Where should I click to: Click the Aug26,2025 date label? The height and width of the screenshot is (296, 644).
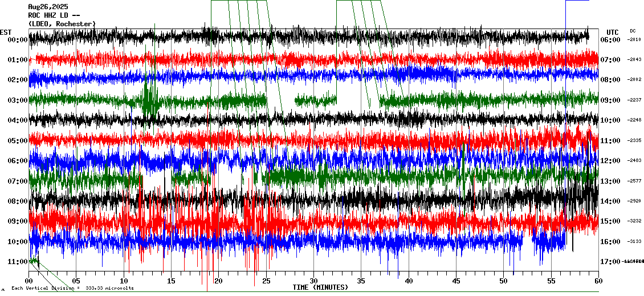(48, 7)
